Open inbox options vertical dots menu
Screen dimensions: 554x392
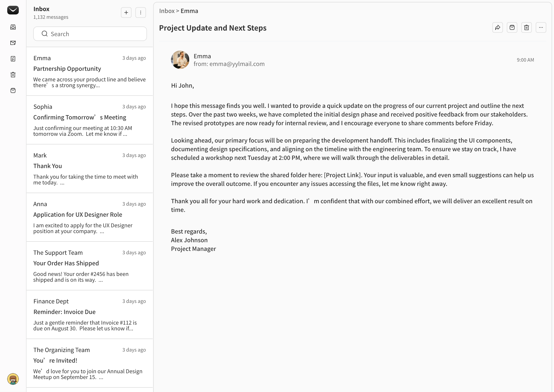coord(140,13)
